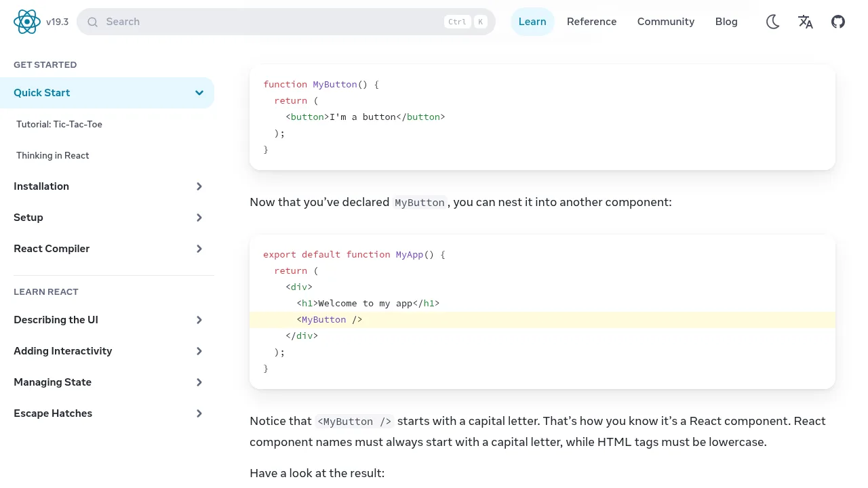This screenshot has height=488, width=868.
Task: Click the search magnifier icon
Action: click(x=92, y=22)
